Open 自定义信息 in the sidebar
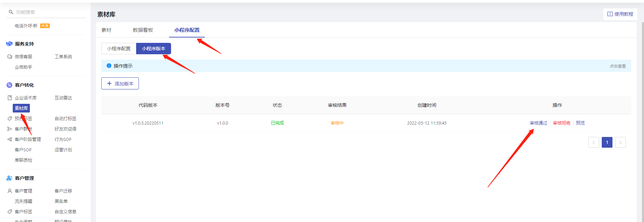Image resolution: width=644 pixels, height=222 pixels. coord(65,212)
